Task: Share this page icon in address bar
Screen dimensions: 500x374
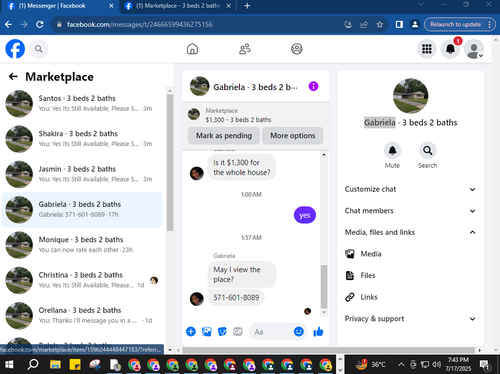Action: click(x=364, y=24)
